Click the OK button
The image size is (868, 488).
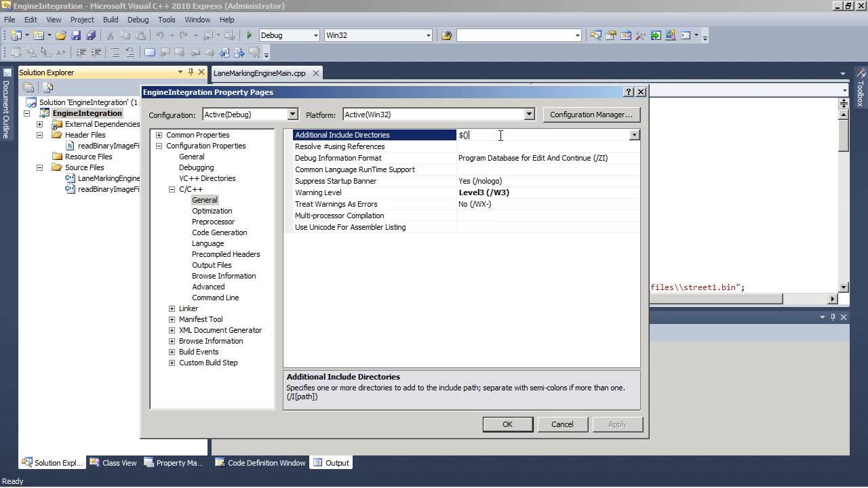(x=507, y=424)
